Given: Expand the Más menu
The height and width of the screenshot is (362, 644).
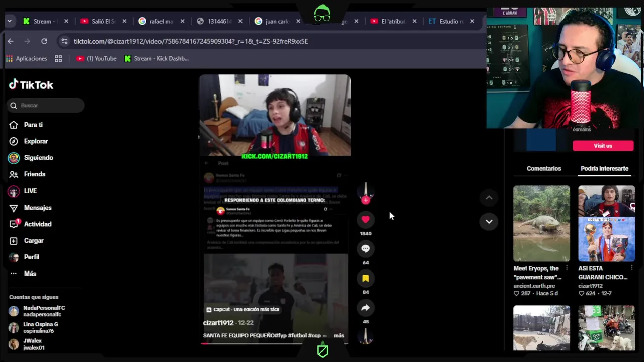Looking at the screenshot, I should click(23, 274).
